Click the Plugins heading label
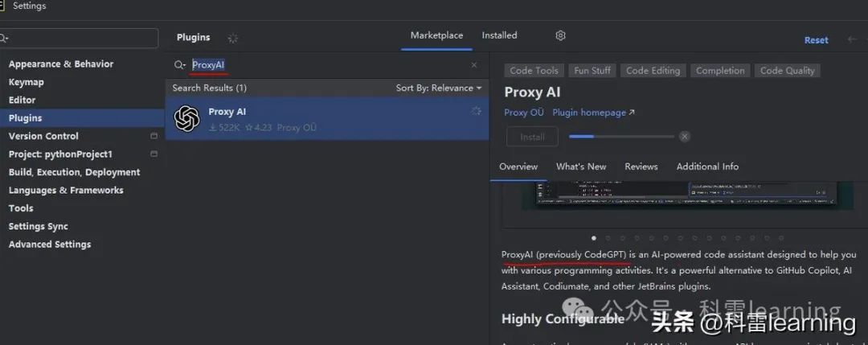The image size is (868, 345). pos(193,38)
